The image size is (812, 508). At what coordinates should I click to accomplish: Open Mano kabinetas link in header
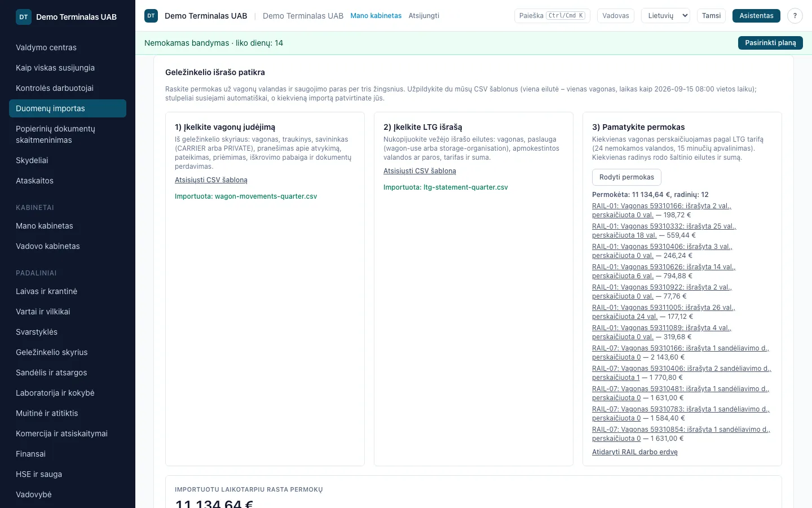click(376, 16)
